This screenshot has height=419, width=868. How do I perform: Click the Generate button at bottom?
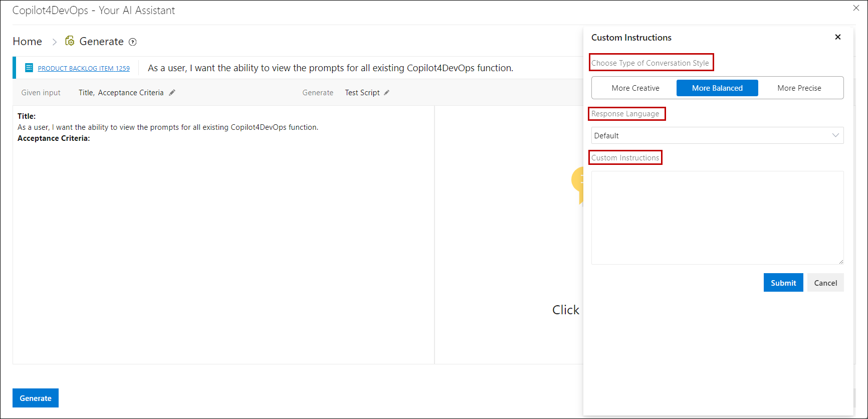[x=36, y=398]
